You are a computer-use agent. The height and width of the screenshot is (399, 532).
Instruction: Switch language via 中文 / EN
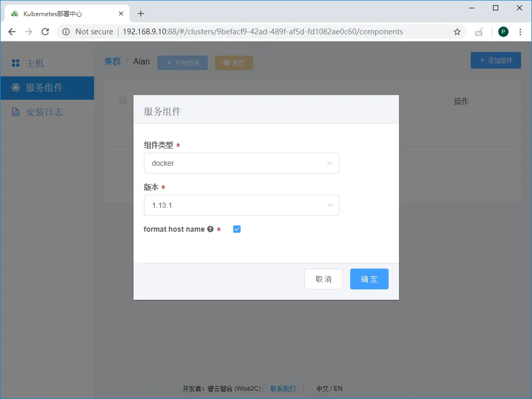click(x=329, y=389)
